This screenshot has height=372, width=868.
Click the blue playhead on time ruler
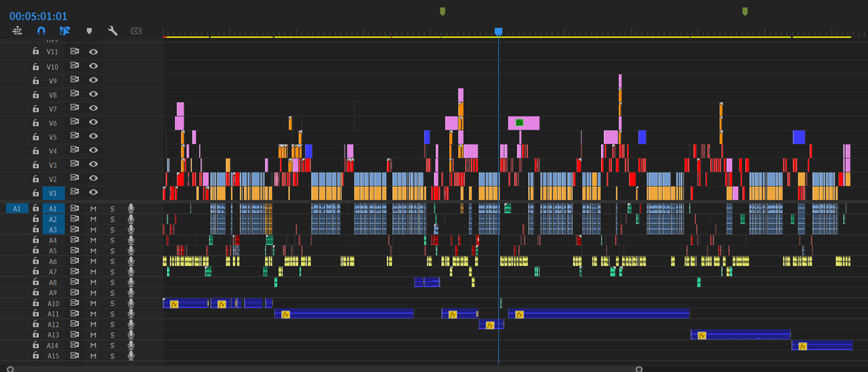click(498, 31)
